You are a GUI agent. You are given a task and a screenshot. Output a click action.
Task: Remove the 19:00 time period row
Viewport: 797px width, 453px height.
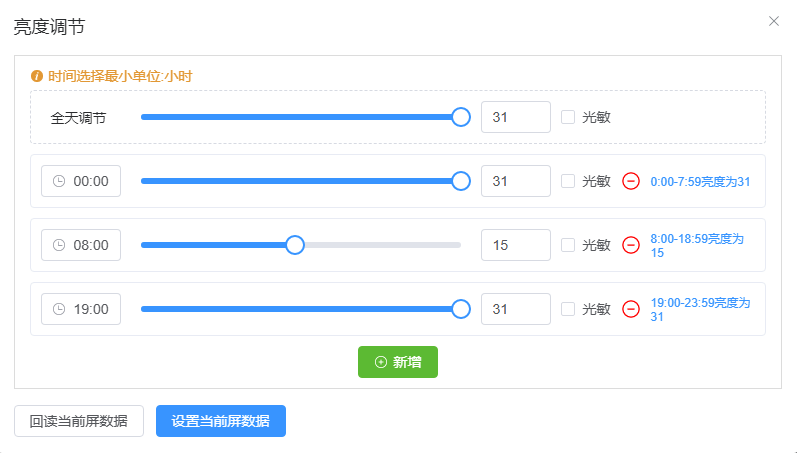coord(631,309)
